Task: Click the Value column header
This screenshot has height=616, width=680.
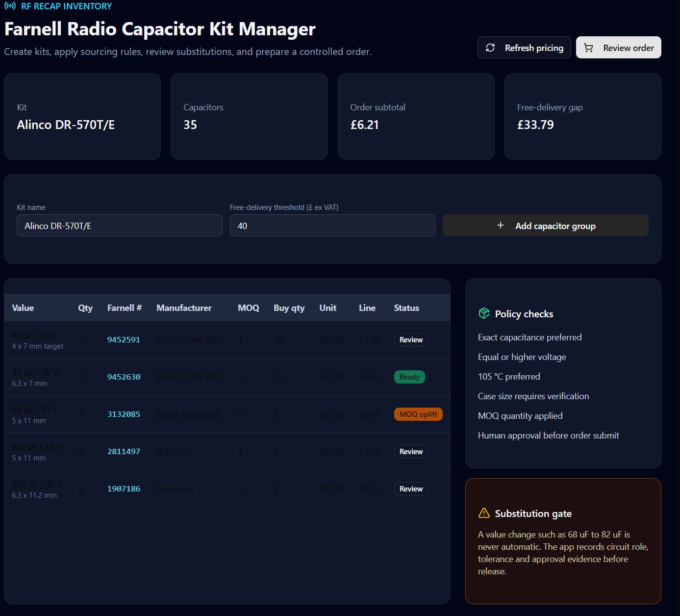Action: [23, 308]
